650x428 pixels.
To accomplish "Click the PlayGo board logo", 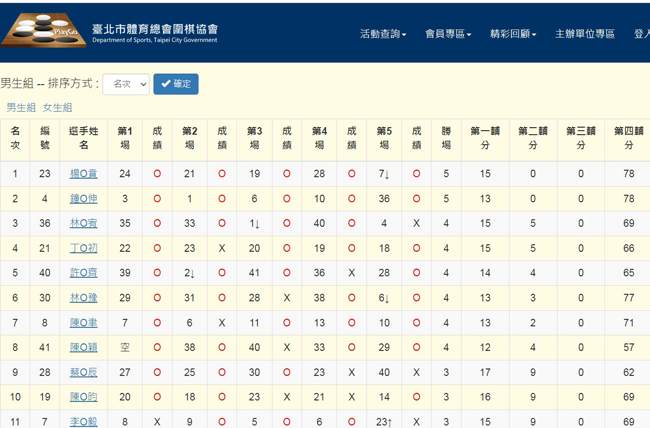I will coord(42,30).
